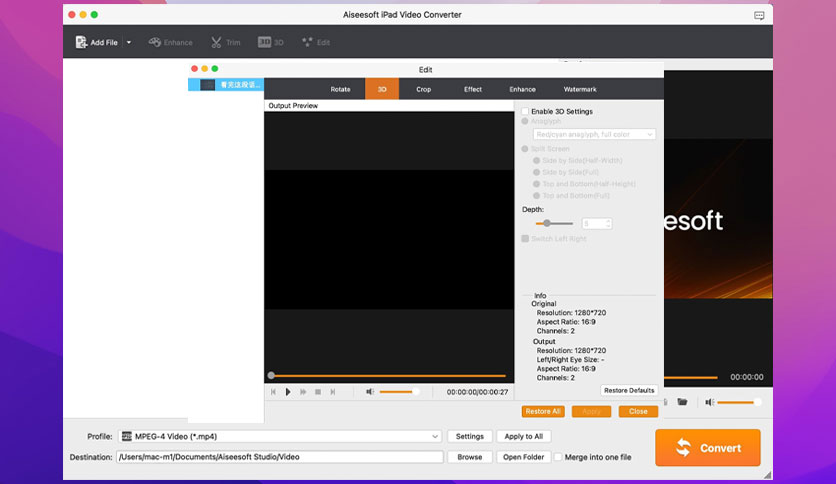Mute main window player volume icon
The image size is (836, 484).
pos(709,402)
